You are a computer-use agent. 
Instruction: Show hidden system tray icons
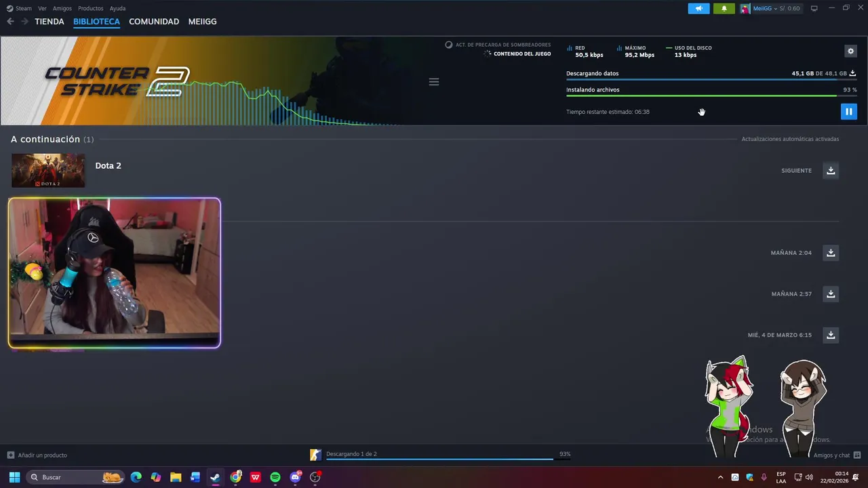click(720, 477)
